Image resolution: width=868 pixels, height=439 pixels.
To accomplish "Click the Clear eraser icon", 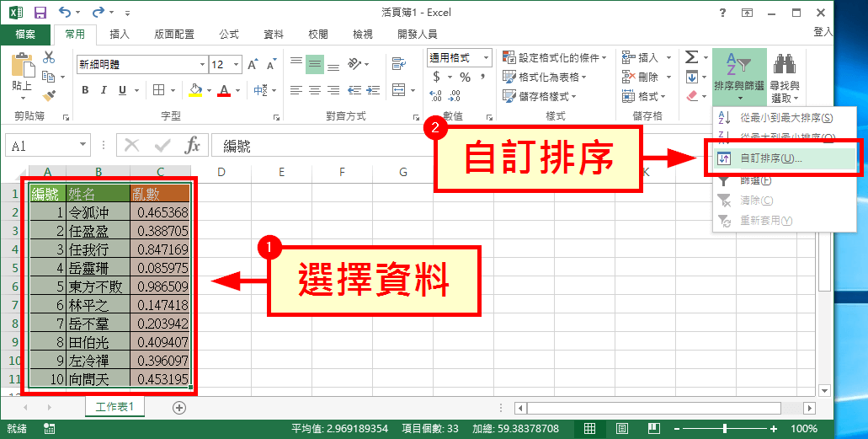I will click(x=693, y=96).
